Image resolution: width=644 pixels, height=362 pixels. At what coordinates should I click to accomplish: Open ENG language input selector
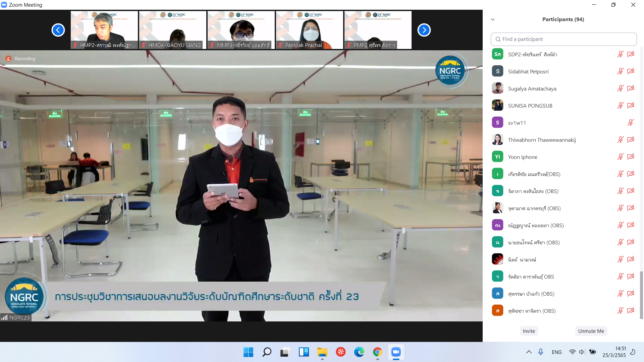(x=556, y=352)
